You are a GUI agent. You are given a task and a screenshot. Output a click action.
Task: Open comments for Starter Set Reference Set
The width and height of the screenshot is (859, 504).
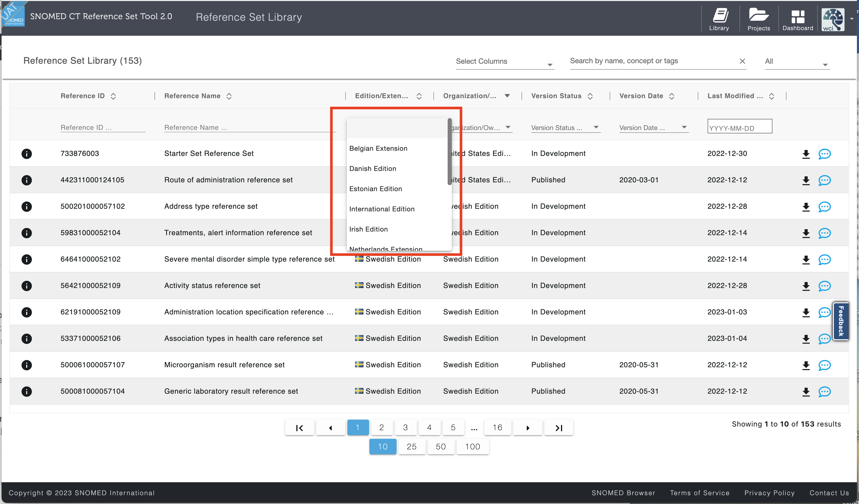[824, 154]
